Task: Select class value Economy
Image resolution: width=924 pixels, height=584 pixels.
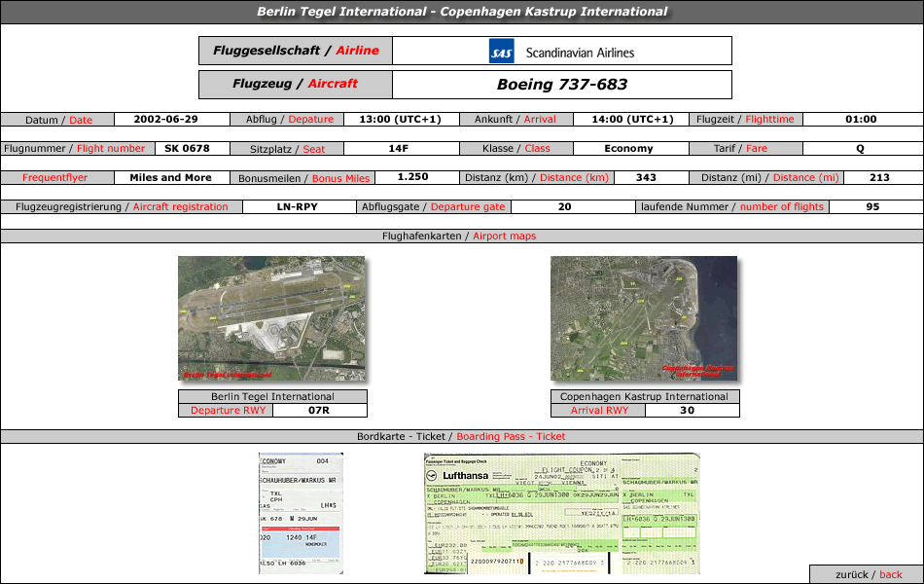Action: pyautogui.click(x=628, y=149)
